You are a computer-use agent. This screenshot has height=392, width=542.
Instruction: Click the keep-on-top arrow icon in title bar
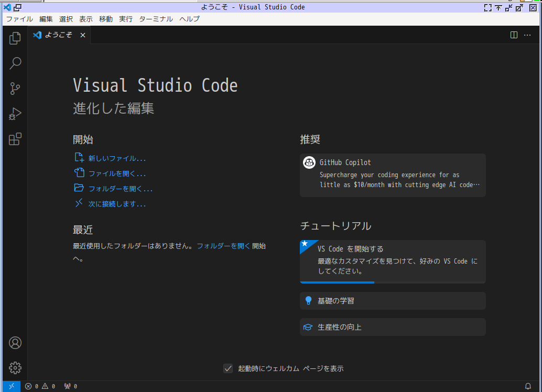pyautogui.click(x=498, y=8)
